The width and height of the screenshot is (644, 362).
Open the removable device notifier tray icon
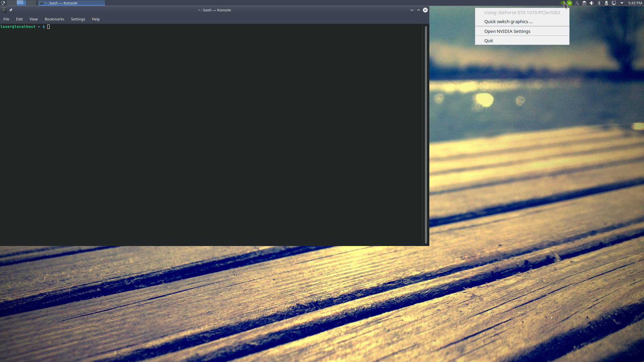point(606,3)
